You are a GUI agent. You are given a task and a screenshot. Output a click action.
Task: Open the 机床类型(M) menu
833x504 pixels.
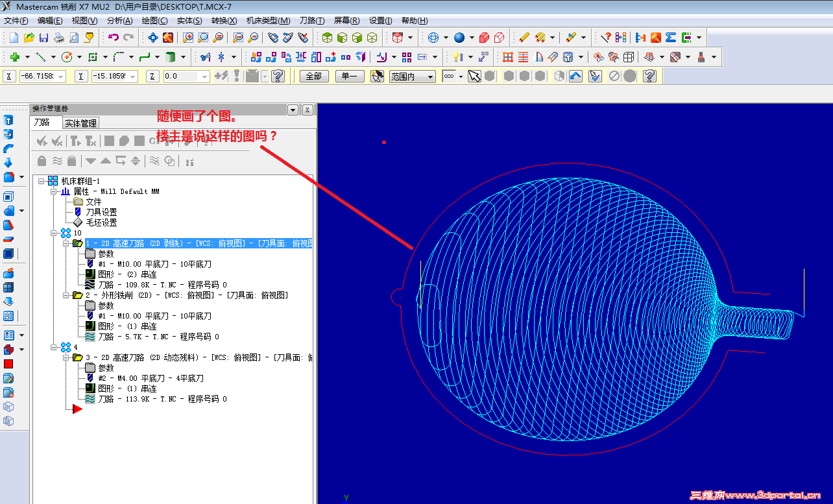tap(268, 21)
